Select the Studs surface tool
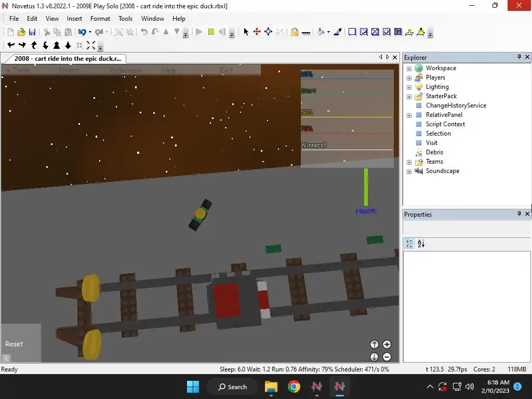532x399 pixels. (x=387, y=32)
